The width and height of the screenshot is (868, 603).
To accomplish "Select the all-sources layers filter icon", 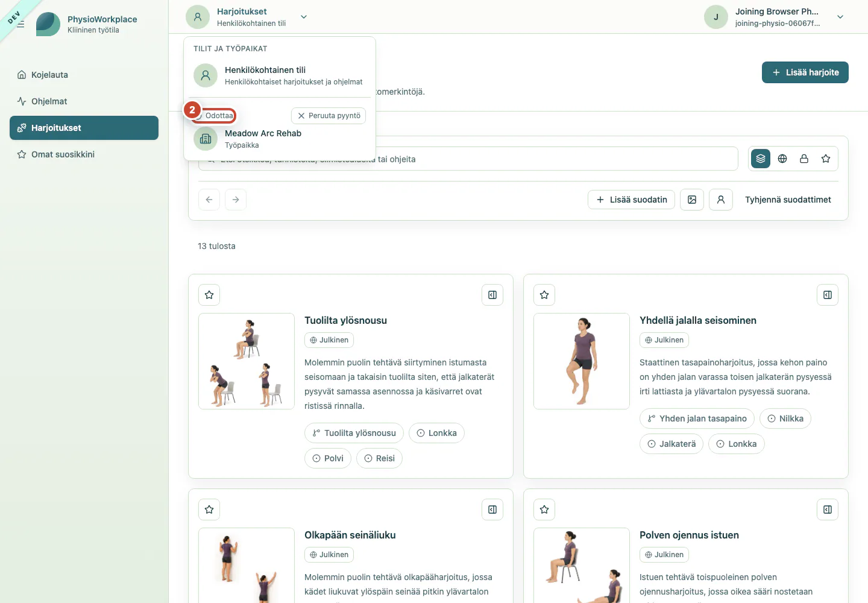I will [761, 159].
